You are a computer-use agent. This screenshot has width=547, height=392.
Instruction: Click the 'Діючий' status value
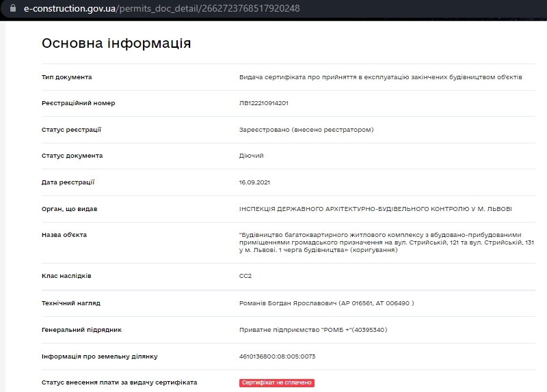click(251, 156)
